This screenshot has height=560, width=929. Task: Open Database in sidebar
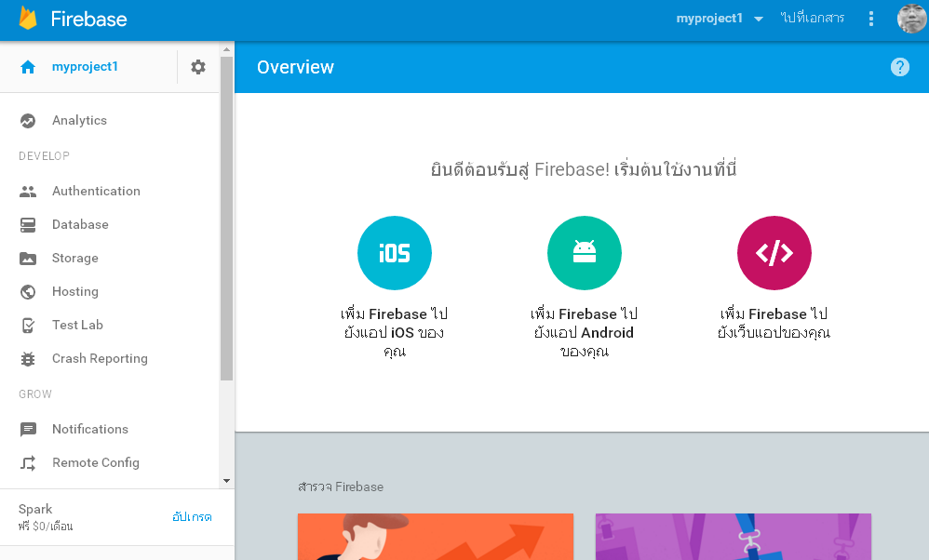tap(80, 224)
